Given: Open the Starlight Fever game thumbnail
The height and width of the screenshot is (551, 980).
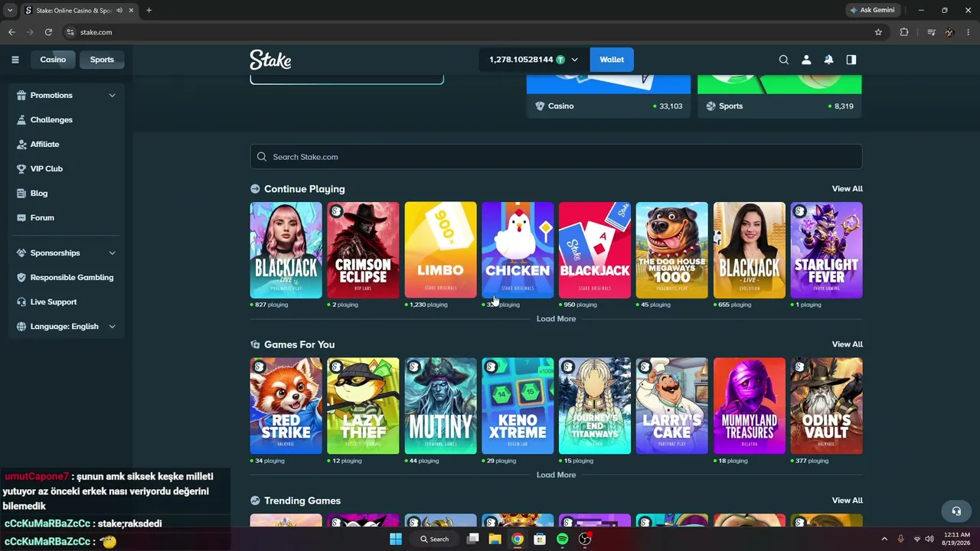Looking at the screenshot, I should pos(826,250).
